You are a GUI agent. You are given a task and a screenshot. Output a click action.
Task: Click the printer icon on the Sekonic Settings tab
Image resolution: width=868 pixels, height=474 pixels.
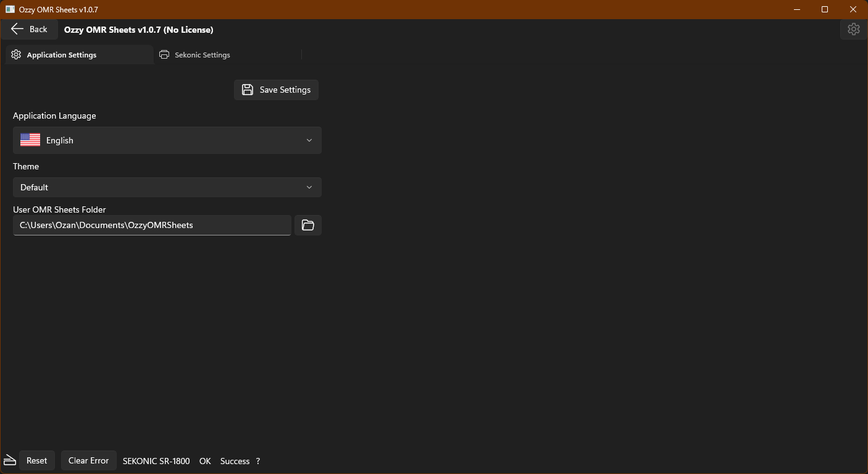pos(164,54)
